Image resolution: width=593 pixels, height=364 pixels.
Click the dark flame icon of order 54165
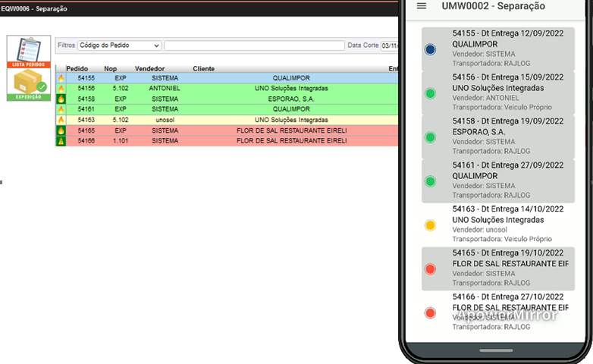point(61,130)
